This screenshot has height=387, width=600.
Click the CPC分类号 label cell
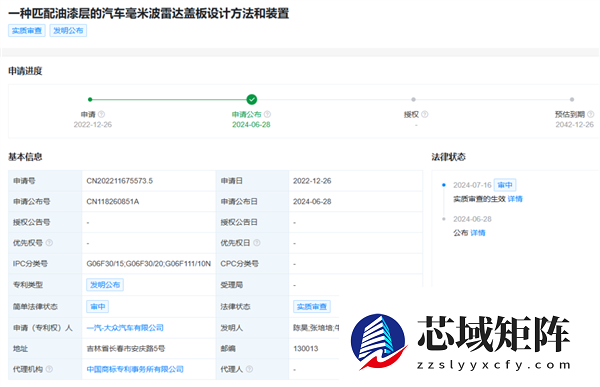coord(253,264)
